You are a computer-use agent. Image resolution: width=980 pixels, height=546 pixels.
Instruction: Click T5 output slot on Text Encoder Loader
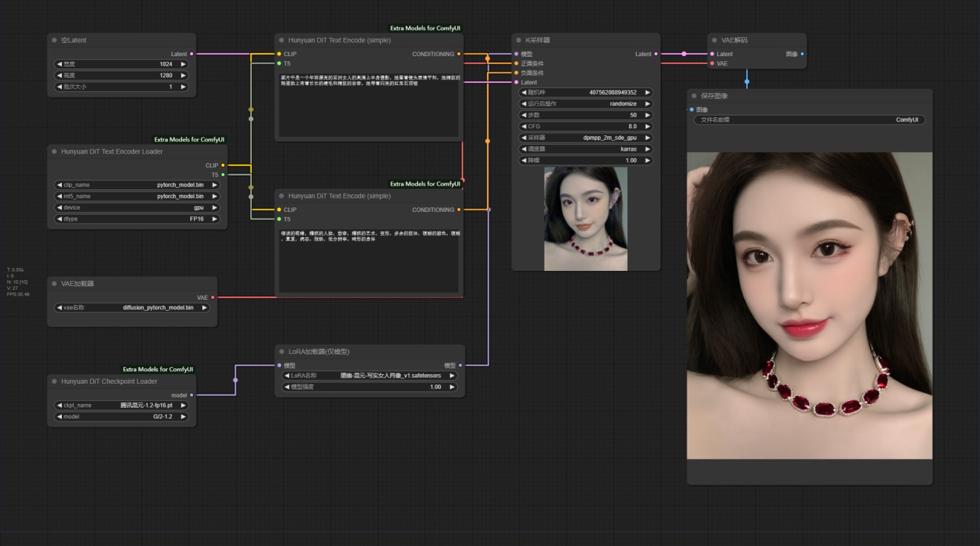click(x=223, y=175)
